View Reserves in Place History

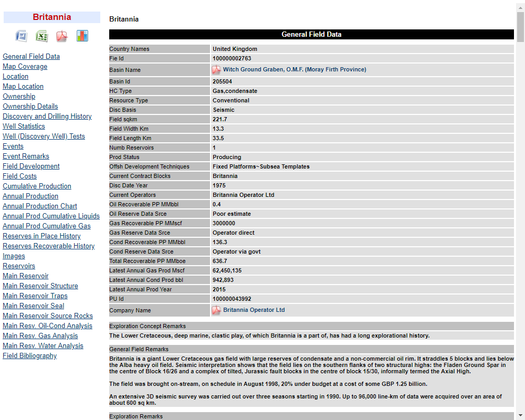(41, 236)
